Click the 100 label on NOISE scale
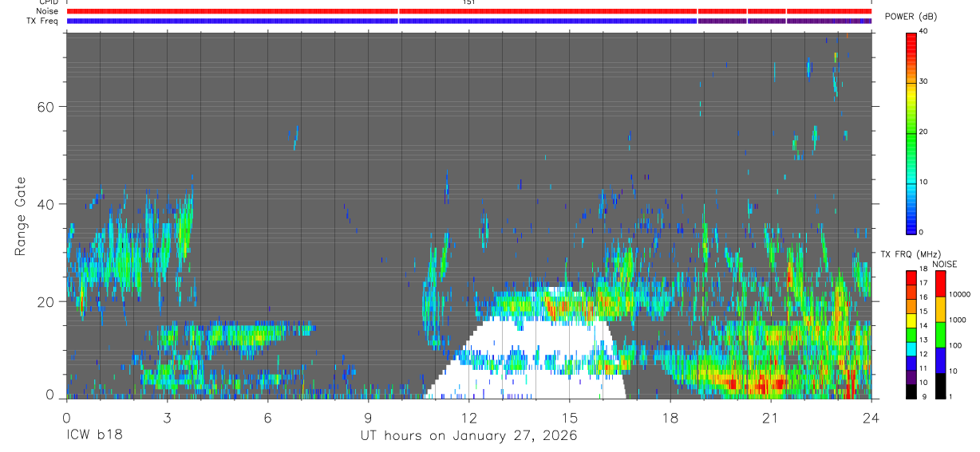The height and width of the screenshot is (452, 980). point(955,346)
